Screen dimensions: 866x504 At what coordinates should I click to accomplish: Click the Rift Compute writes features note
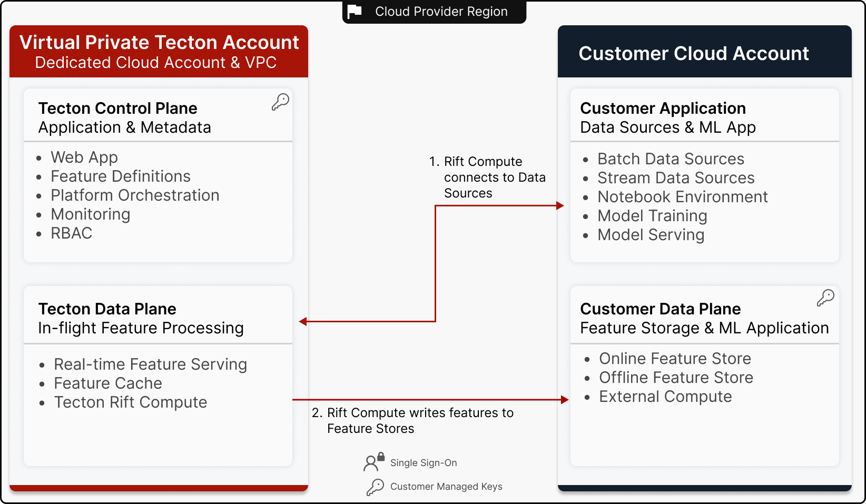[x=413, y=420]
